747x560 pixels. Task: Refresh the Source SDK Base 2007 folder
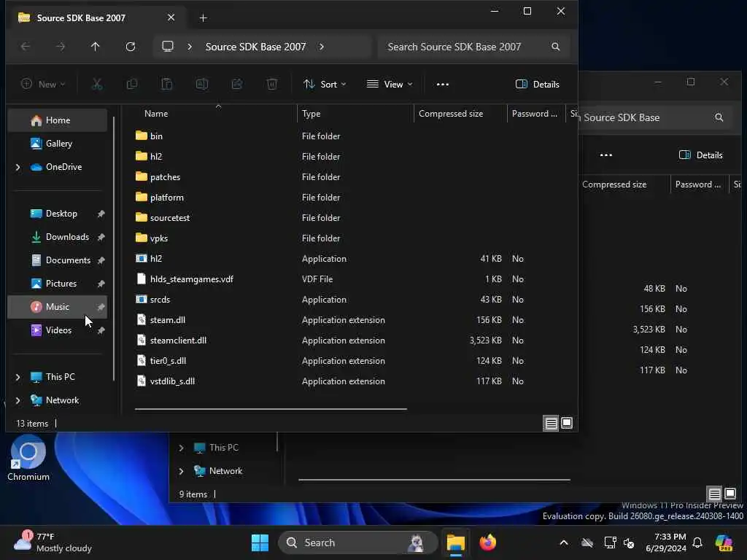pos(130,47)
